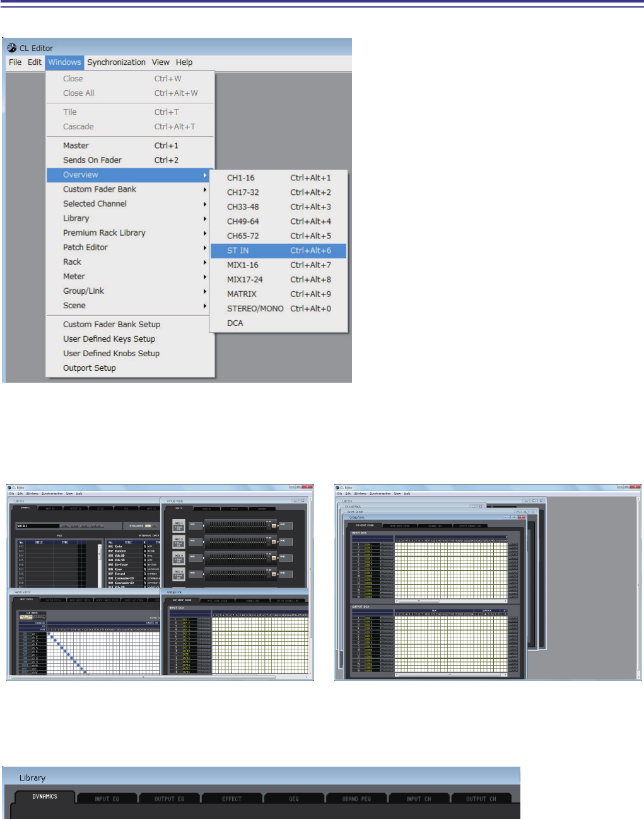Select CH1-16 in the Overview submenu

279,178
